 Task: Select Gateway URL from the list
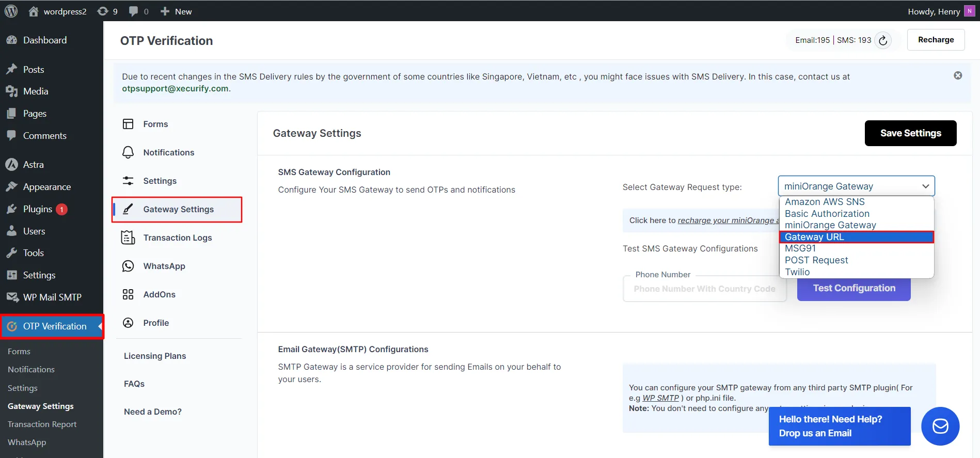pos(856,237)
